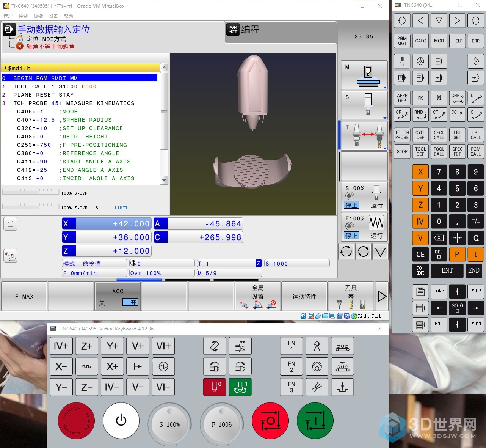The image size is (486, 448).
Task: Toggle spindle 运行 run state
Action: (x=376, y=205)
